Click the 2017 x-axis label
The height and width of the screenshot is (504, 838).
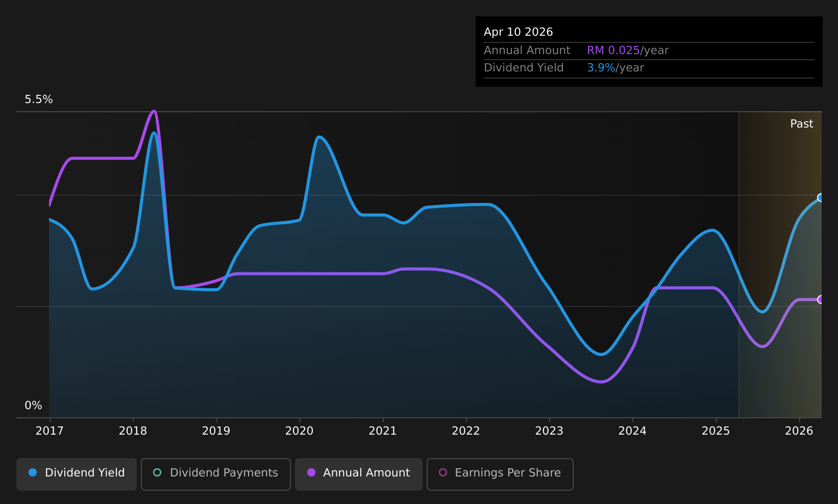tap(50, 431)
